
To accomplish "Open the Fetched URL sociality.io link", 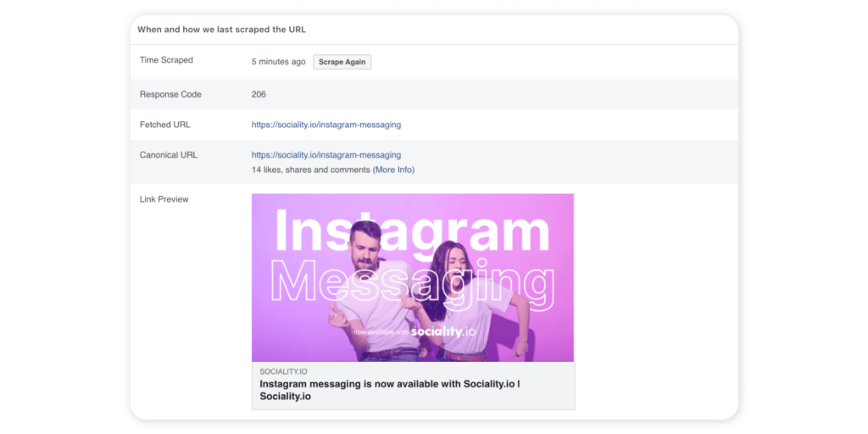I will tap(326, 125).
